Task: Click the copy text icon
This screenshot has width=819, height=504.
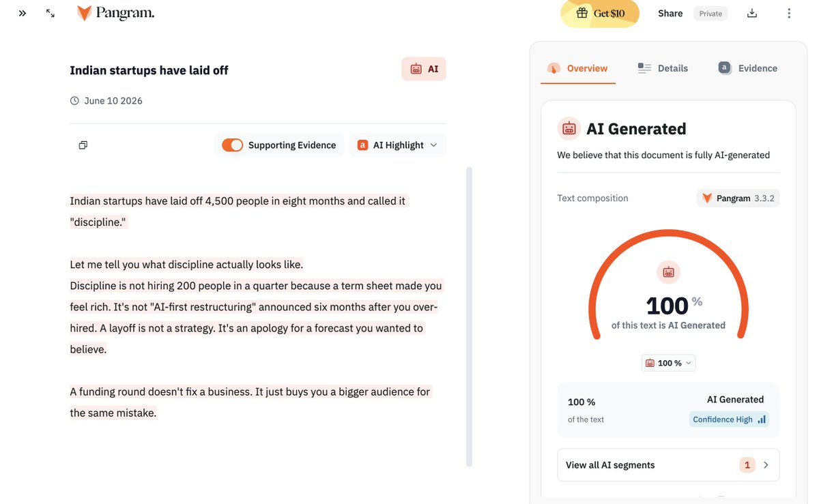Action: click(83, 145)
